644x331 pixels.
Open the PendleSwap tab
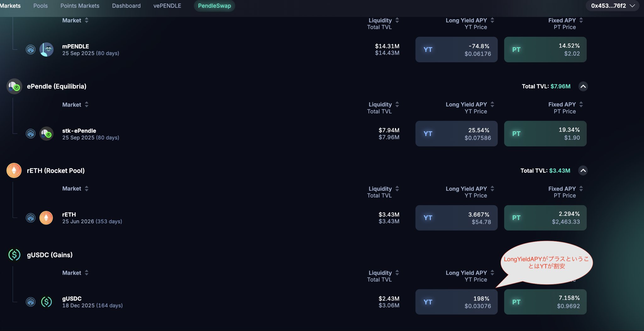[x=214, y=6]
